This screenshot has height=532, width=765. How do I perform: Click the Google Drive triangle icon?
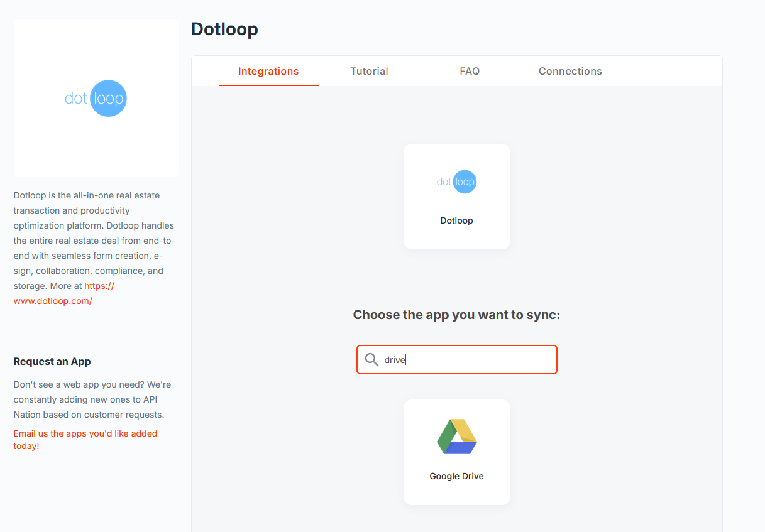(x=457, y=436)
